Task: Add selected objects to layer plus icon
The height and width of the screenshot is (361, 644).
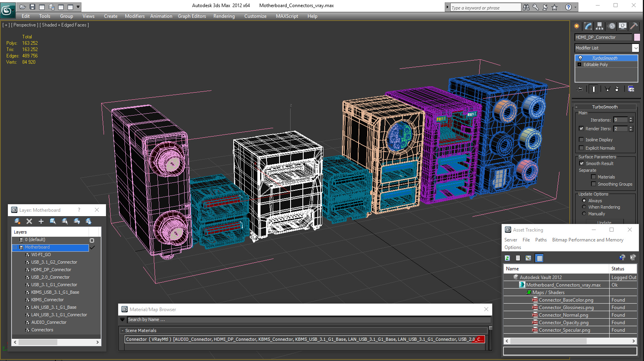Action: coord(41,221)
